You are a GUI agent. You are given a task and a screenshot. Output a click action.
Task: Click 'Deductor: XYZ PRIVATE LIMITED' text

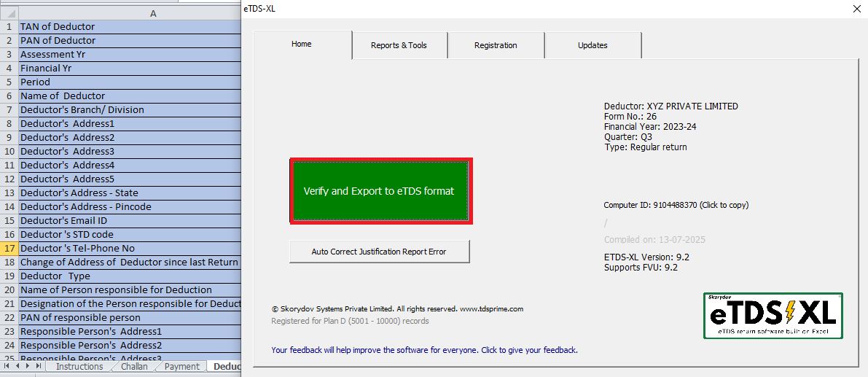pyautogui.click(x=671, y=106)
